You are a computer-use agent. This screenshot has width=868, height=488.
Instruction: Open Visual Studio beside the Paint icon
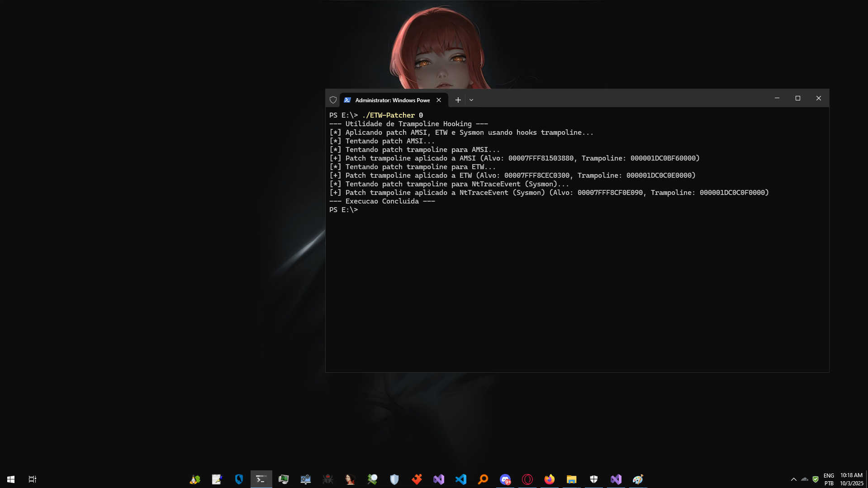(616, 479)
